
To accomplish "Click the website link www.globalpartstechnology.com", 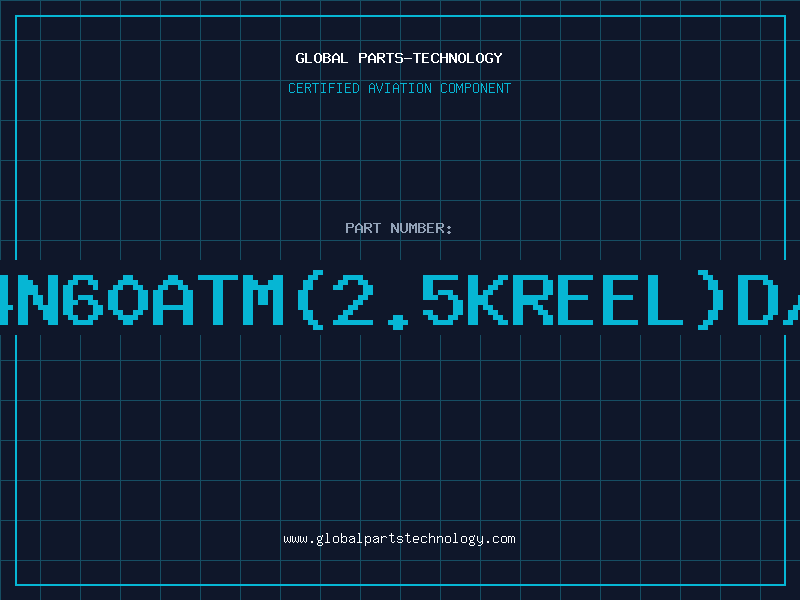I will coord(399,539).
